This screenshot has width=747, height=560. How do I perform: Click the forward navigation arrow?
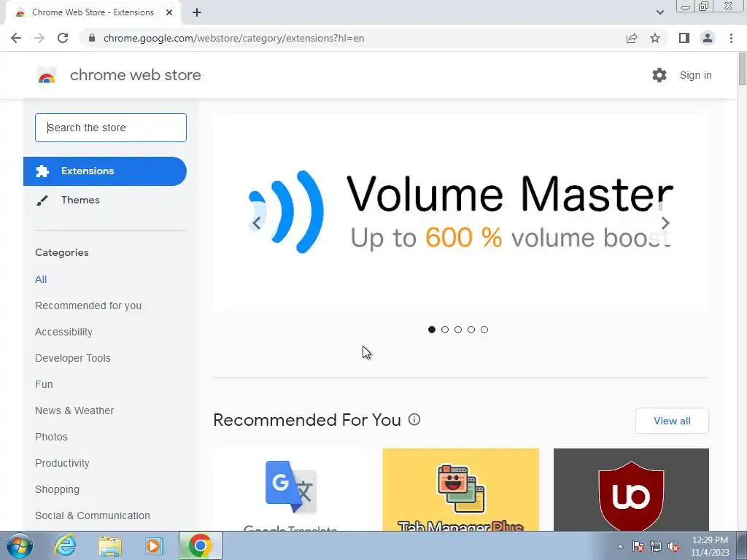[39, 38]
